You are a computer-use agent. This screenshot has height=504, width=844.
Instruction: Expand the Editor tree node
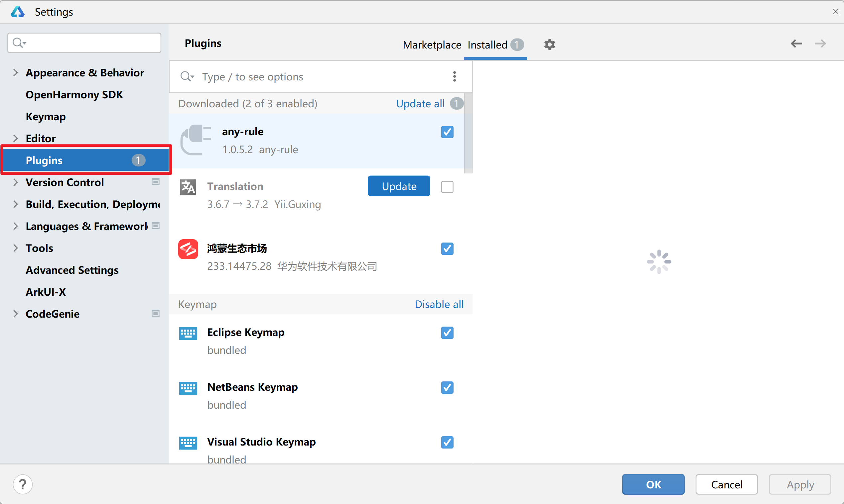pos(15,138)
